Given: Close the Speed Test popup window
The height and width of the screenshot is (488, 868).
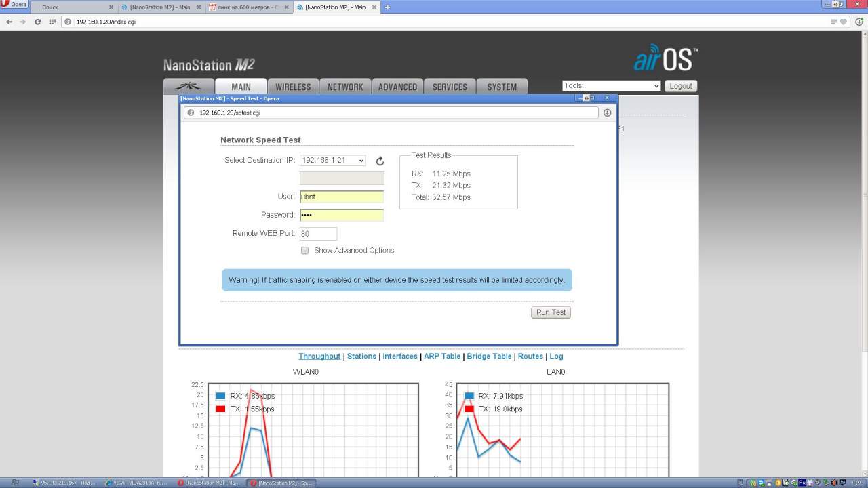Looking at the screenshot, I should pyautogui.click(x=607, y=98).
